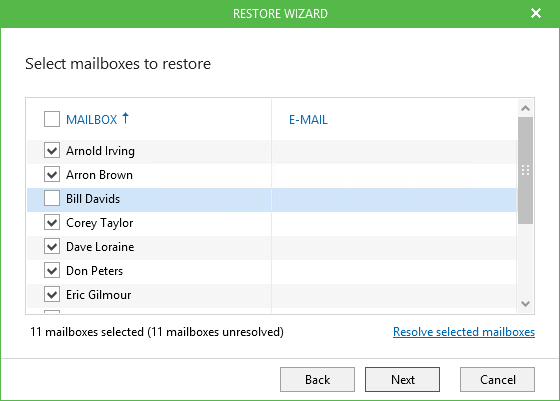Click the scrollbar grip handle

point(525,170)
